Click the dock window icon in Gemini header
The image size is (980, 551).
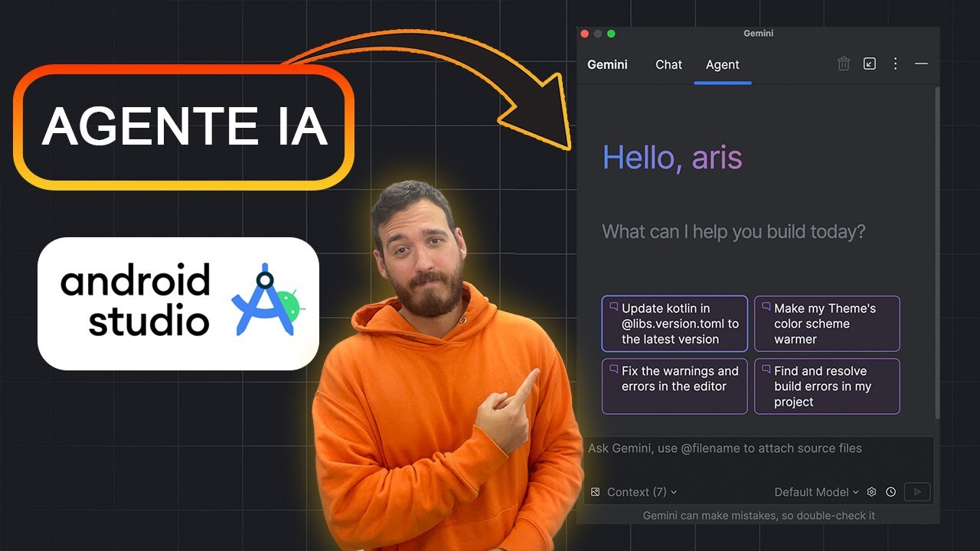click(x=870, y=64)
